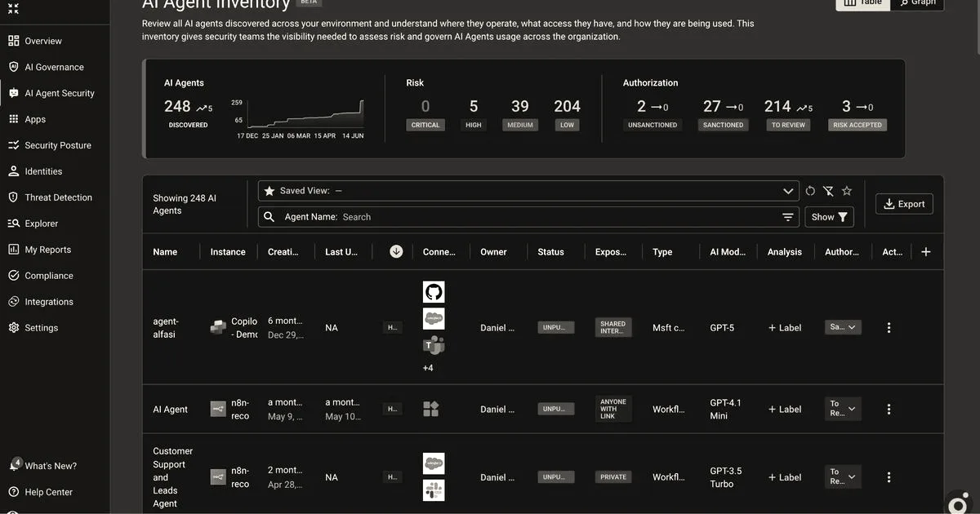Click the sort arrow column header

(396, 251)
